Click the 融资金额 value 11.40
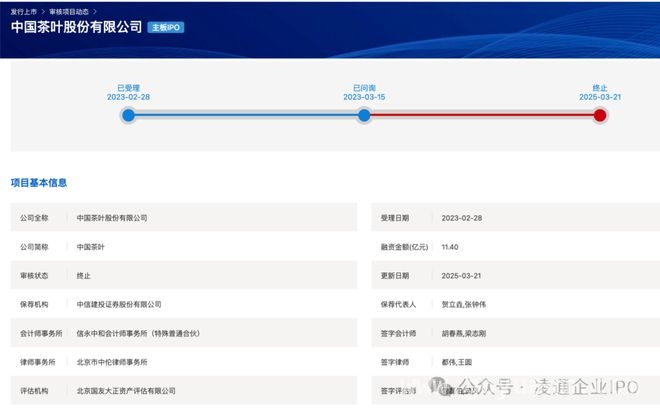 450,247
